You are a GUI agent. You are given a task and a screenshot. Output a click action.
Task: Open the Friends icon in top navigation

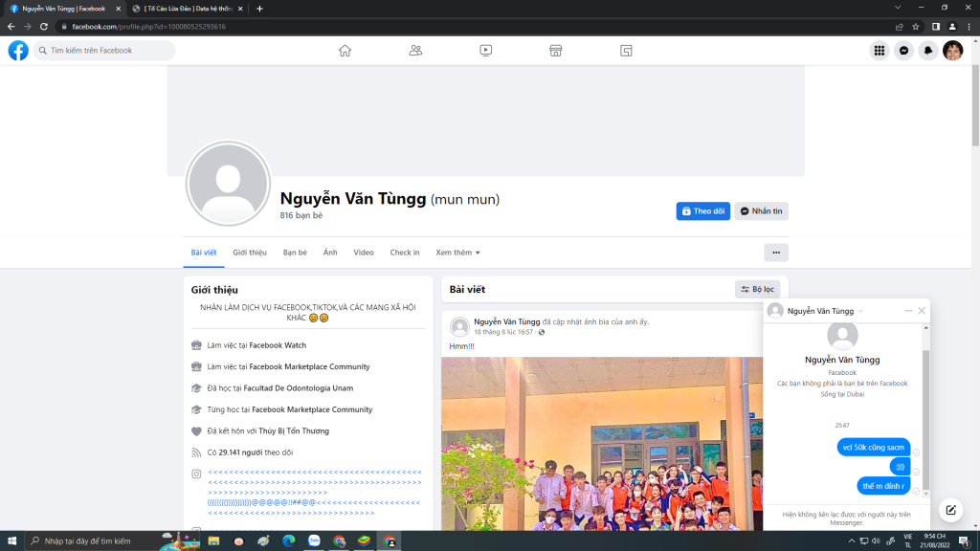(x=415, y=51)
